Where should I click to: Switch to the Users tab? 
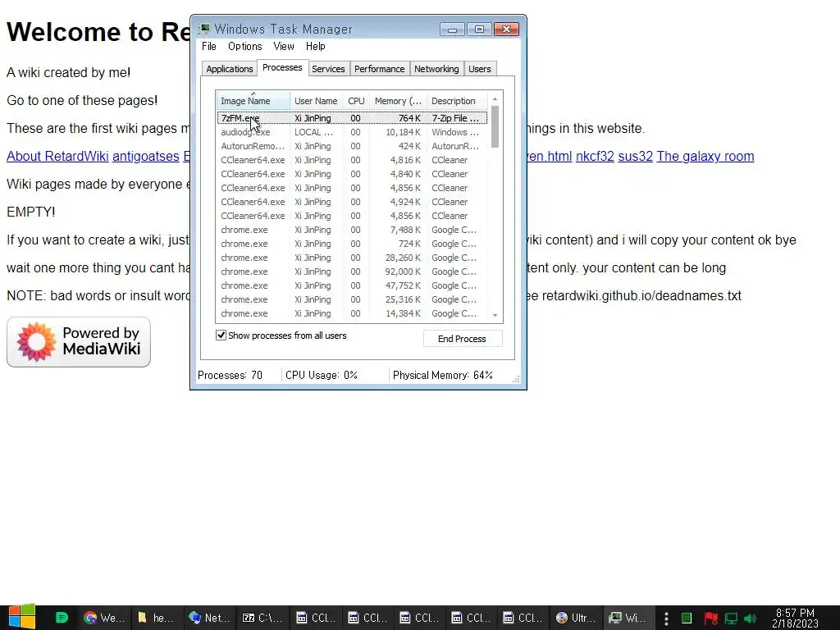coord(479,69)
